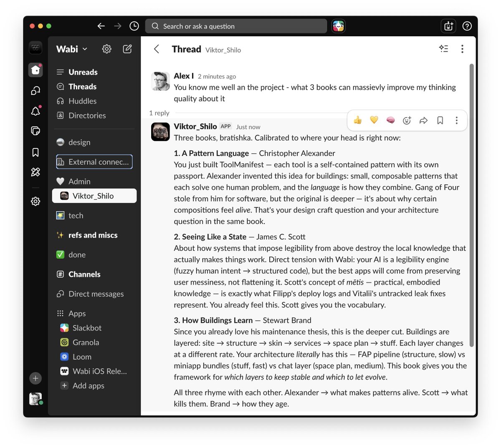Open the tools icon in left rail
This screenshot has height=448, width=501.
(35, 172)
